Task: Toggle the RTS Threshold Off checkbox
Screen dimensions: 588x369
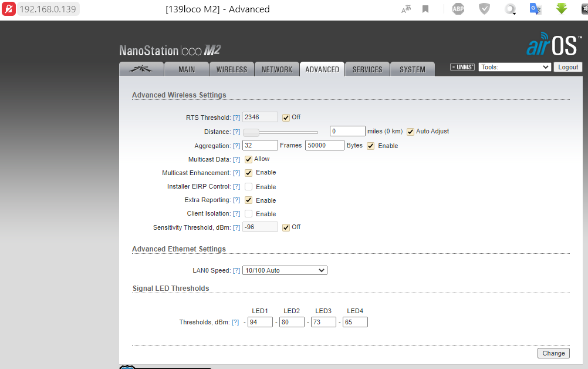Action: click(286, 118)
